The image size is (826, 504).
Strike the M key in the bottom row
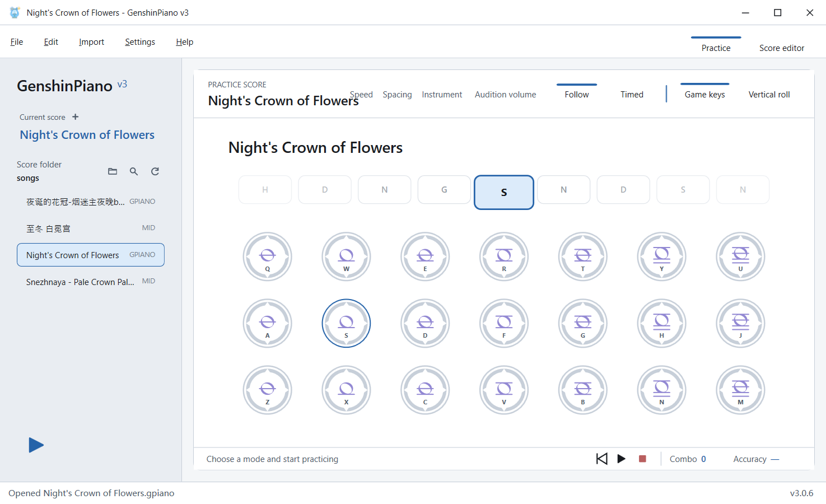(740, 390)
